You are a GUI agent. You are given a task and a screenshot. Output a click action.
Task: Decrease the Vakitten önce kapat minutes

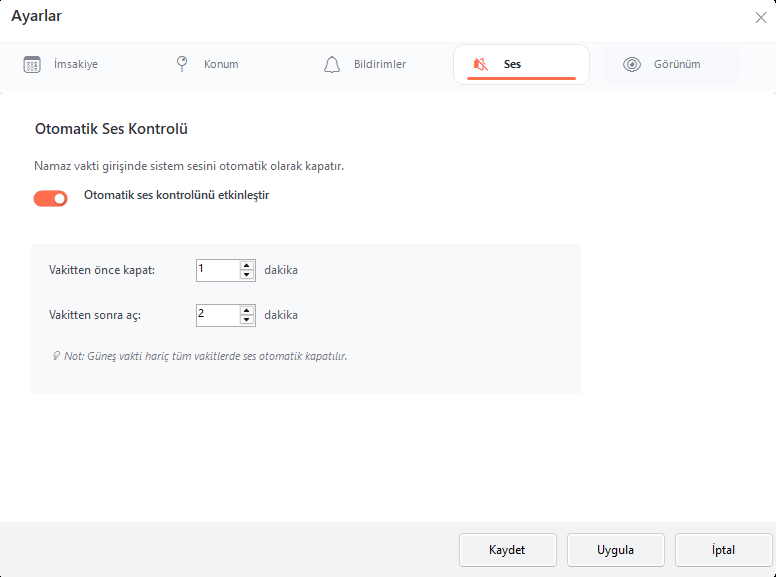(x=247, y=275)
